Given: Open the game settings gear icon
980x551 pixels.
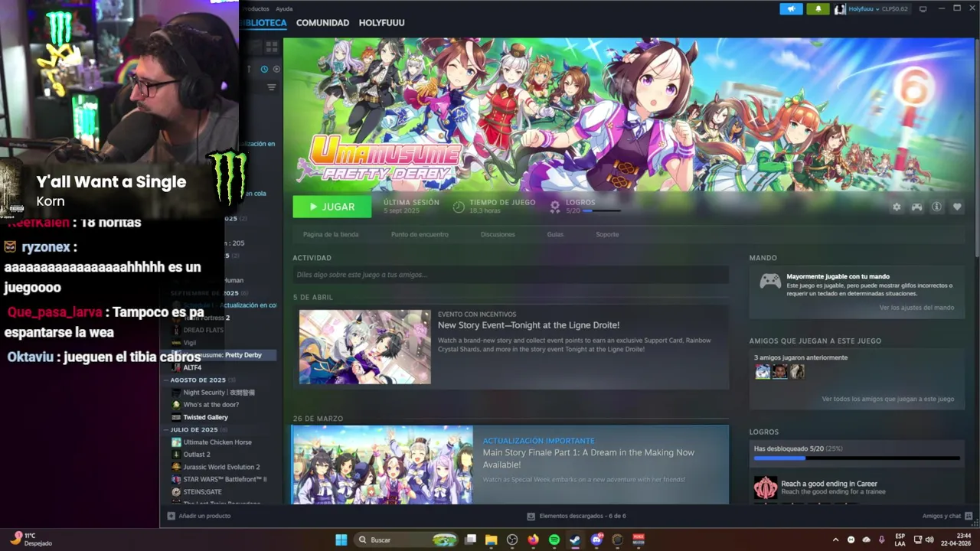Looking at the screenshot, I should tap(897, 207).
